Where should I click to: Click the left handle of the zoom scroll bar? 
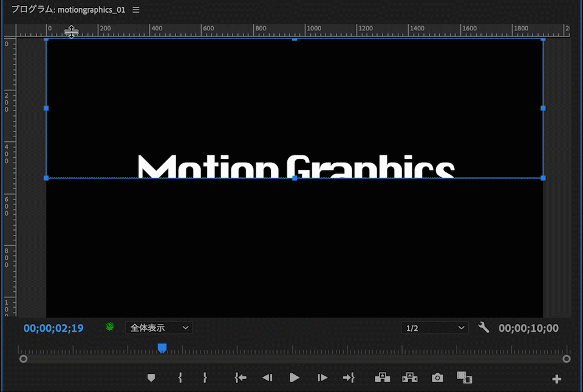(24, 359)
